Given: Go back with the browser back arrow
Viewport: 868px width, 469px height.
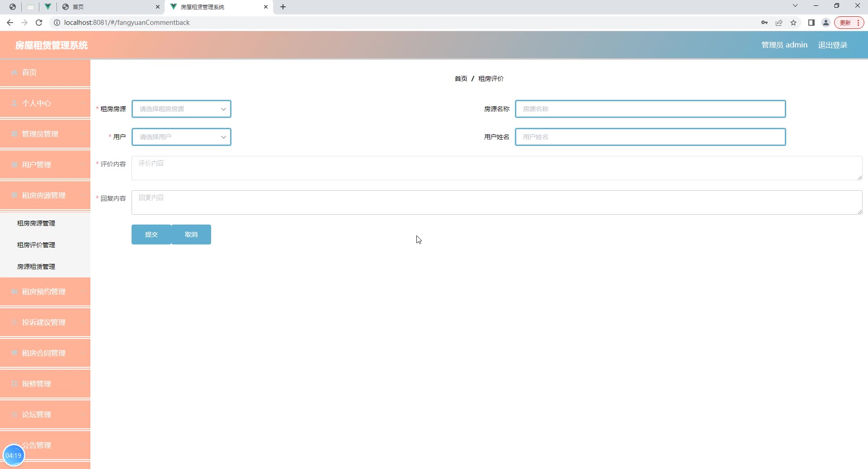Looking at the screenshot, I should (x=10, y=23).
